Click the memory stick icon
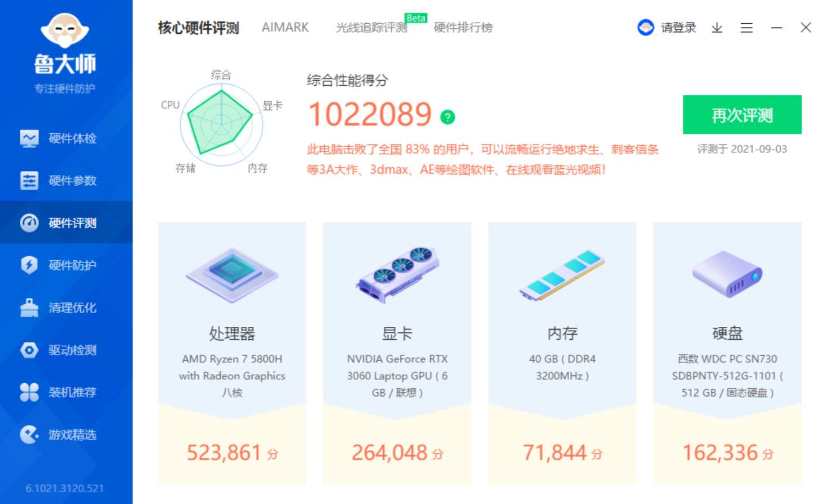 click(562, 274)
